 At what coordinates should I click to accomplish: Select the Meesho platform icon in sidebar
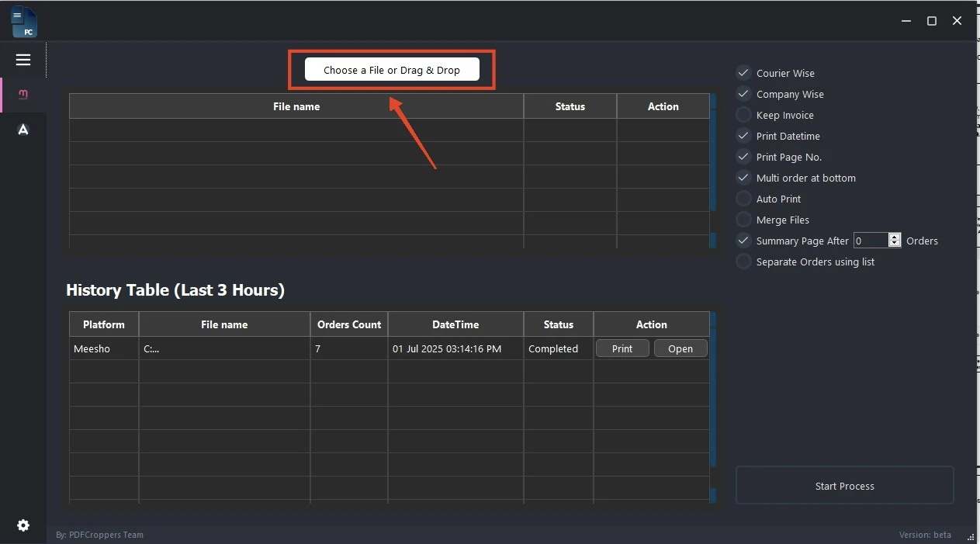coord(23,95)
